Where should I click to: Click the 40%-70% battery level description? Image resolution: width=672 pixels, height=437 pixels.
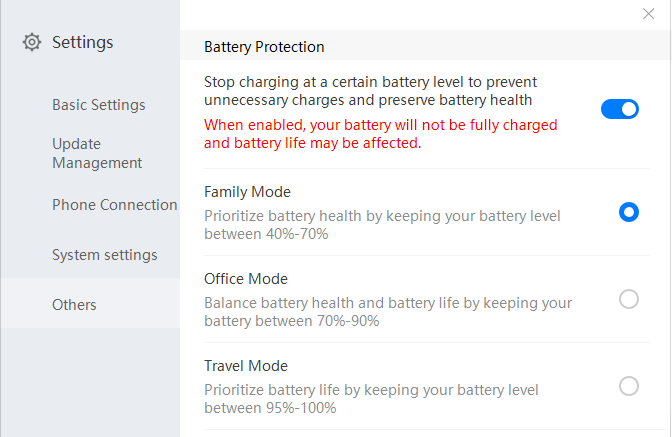point(382,225)
